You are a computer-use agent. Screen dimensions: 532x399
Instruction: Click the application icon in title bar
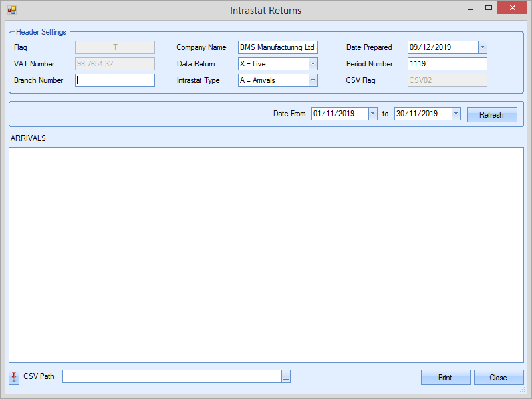point(12,10)
